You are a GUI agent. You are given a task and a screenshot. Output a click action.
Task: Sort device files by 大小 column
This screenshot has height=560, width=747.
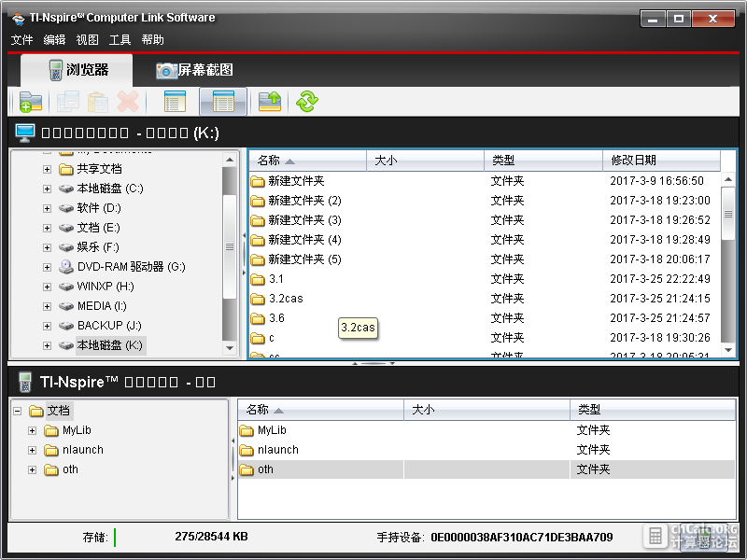(486, 410)
